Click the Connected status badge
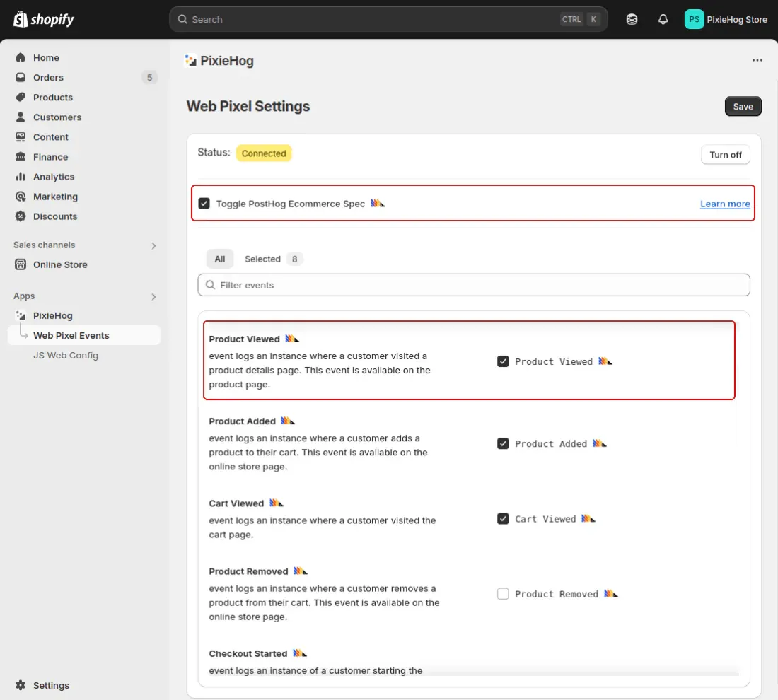Screen dimensions: 778x700 point(264,153)
